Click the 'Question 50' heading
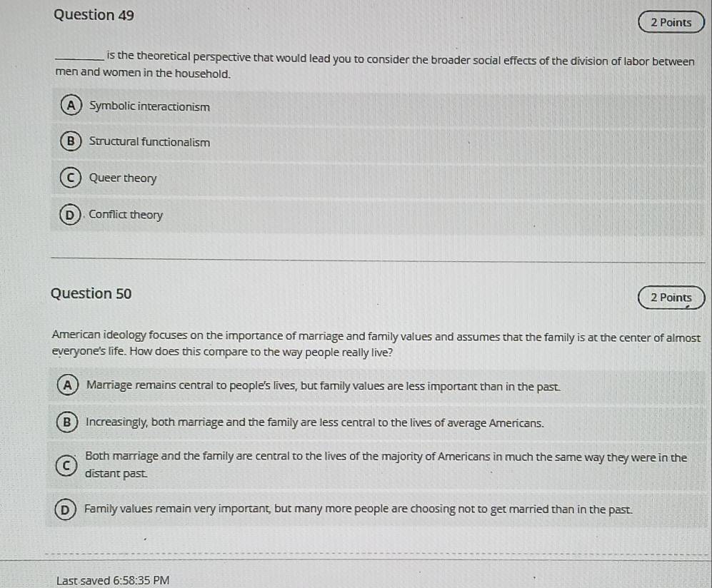The width and height of the screenshot is (712, 588). pos(91,293)
